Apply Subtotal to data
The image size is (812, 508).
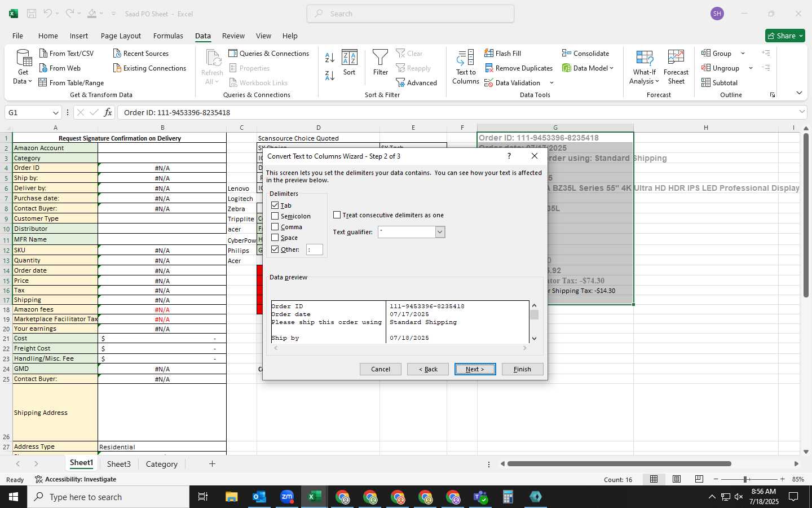tap(720, 82)
